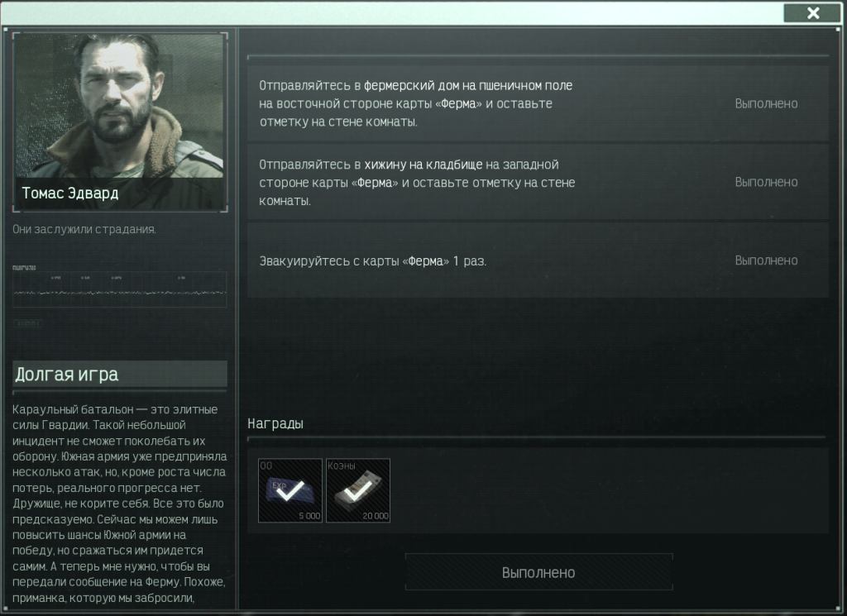847x616 pixels.
Task: Click «Ферма» in the evacuation objective
Action: [426, 261]
